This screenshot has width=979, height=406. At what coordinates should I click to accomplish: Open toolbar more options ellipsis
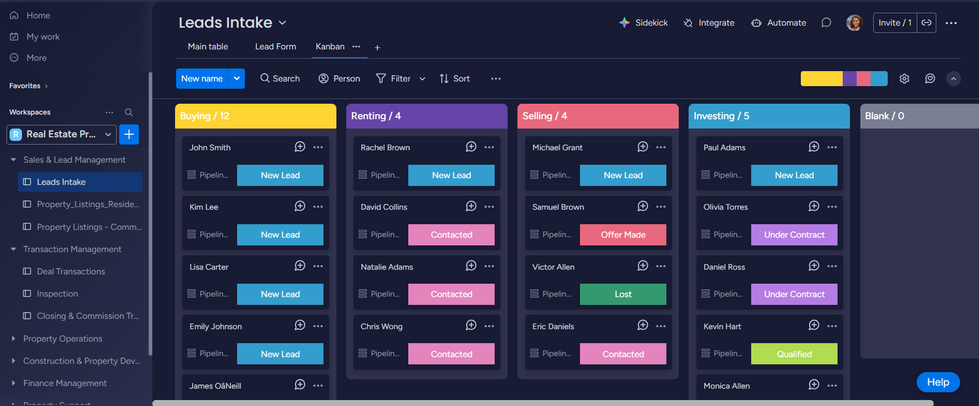tap(496, 79)
